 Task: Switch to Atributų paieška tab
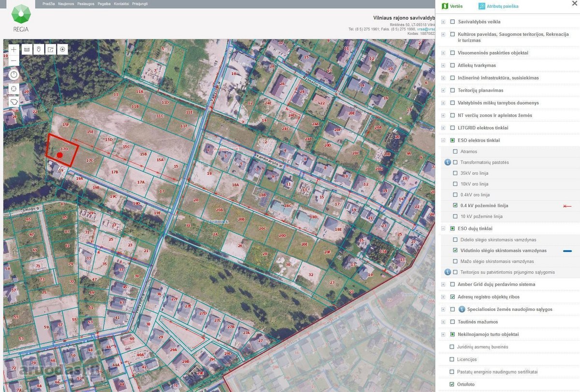tap(498, 6)
